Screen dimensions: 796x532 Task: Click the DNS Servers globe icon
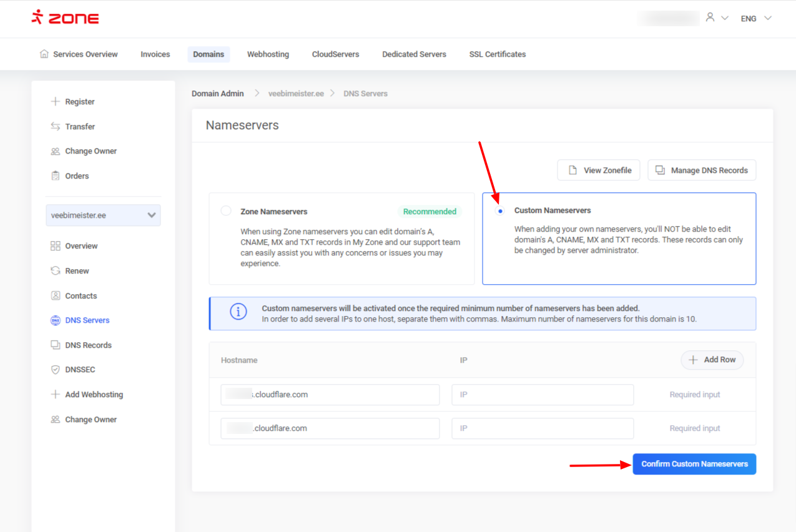56,320
